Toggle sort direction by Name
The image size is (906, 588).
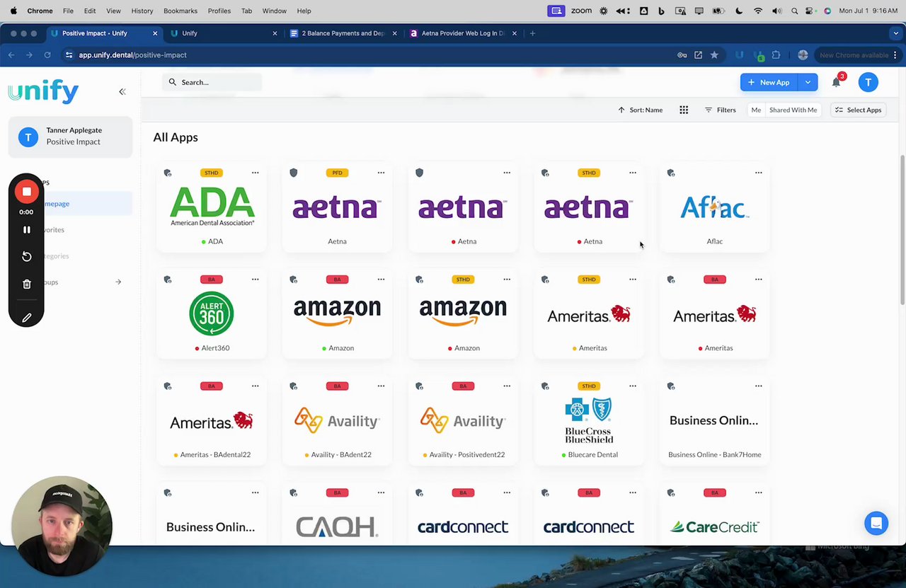(x=640, y=110)
